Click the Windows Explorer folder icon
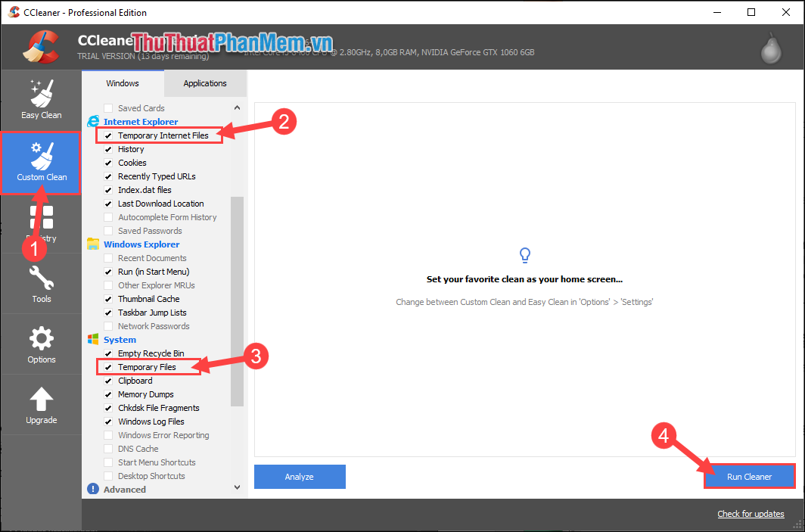This screenshot has height=532, width=805. (92, 244)
